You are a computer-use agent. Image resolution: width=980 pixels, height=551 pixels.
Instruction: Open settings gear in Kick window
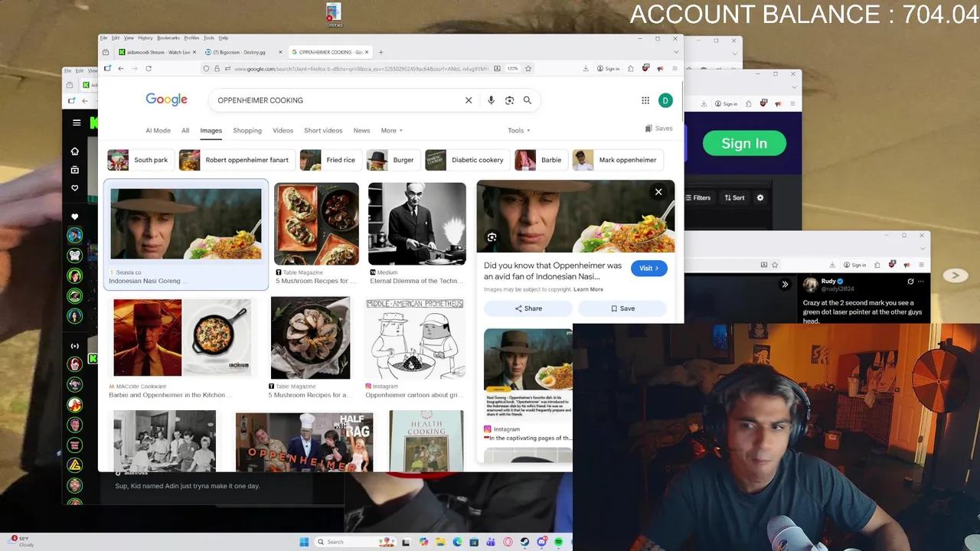(760, 197)
